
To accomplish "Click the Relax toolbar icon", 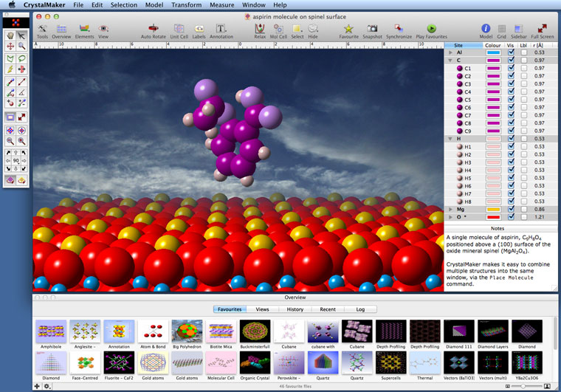I will [260, 32].
